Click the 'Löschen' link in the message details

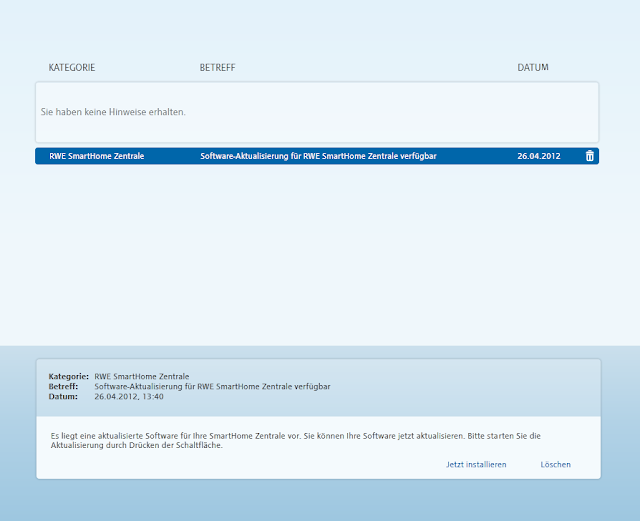(x=556, y=465)
